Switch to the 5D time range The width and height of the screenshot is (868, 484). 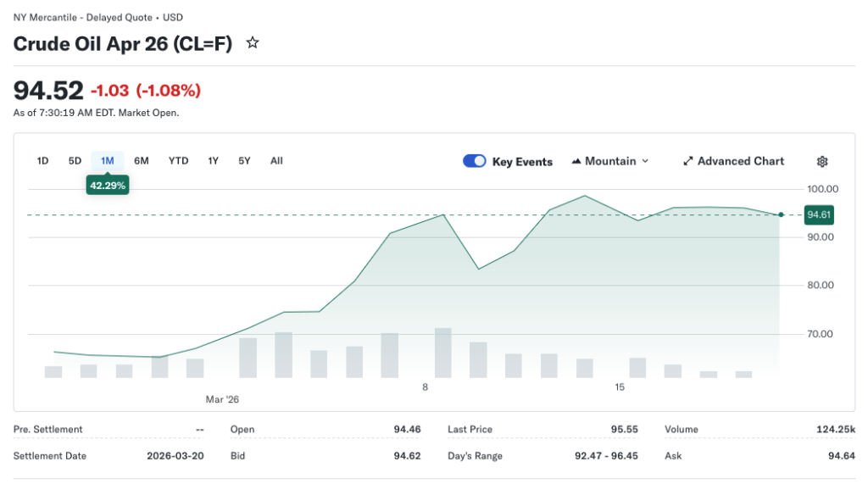point(75,161)
